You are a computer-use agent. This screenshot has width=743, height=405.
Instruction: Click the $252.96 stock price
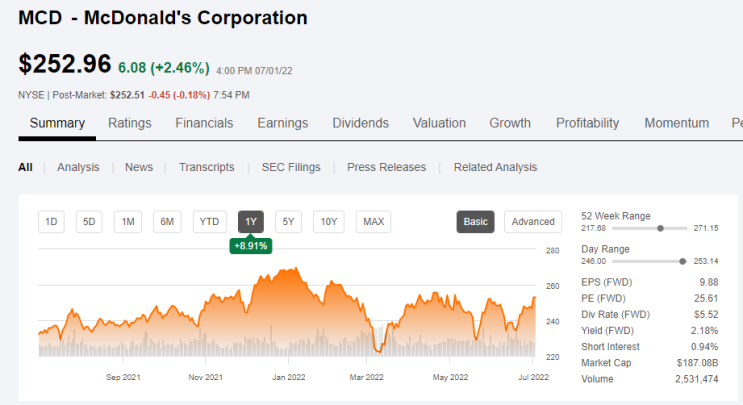[x=64, y=63]
